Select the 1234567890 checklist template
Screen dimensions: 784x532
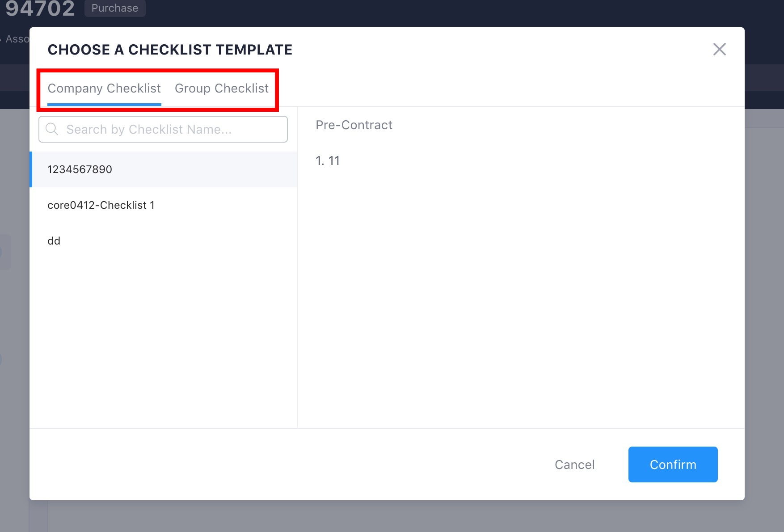(x=164, y=169)
